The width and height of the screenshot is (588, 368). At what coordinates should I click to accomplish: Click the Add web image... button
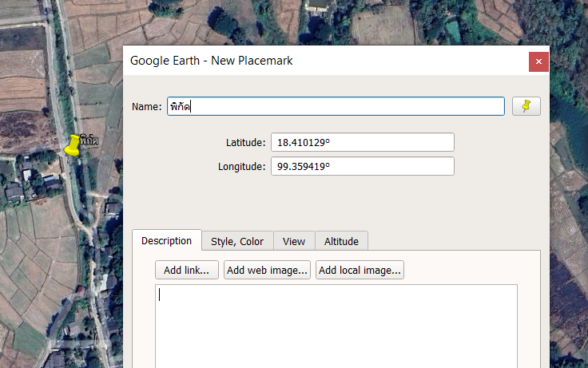click(267, 270)
